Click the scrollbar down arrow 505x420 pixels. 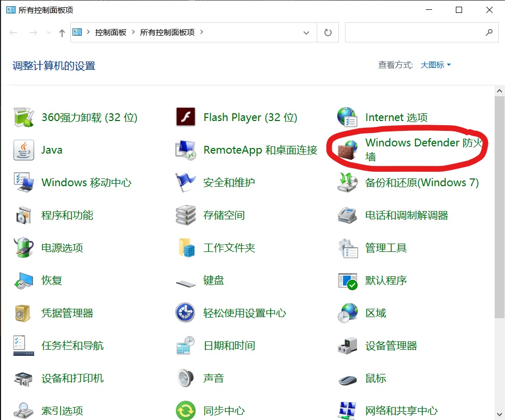point(499,414)
